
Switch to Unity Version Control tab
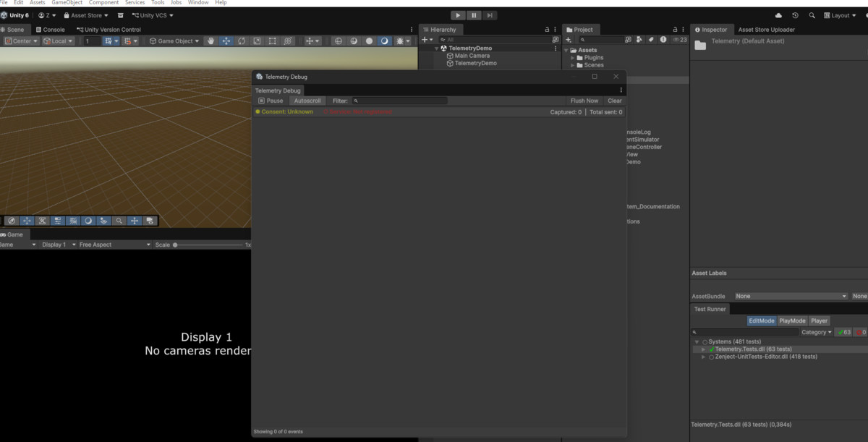click(x=109, y=30)
